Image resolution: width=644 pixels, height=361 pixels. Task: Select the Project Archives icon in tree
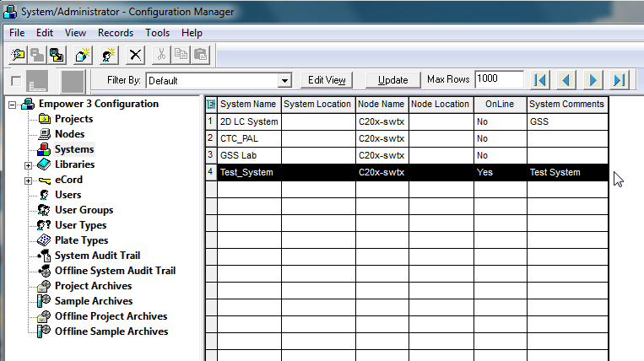coord(44,286)
